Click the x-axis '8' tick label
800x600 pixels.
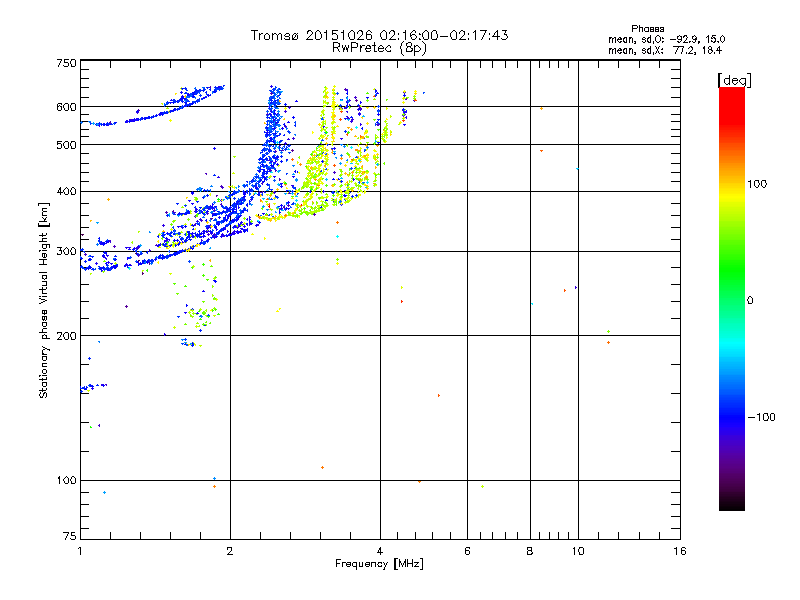530,551
